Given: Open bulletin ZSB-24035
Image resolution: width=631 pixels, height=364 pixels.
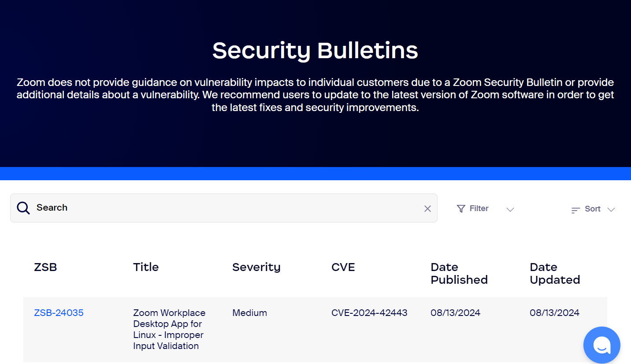Looking at the screenshot, I should click(x=59, y=313).
